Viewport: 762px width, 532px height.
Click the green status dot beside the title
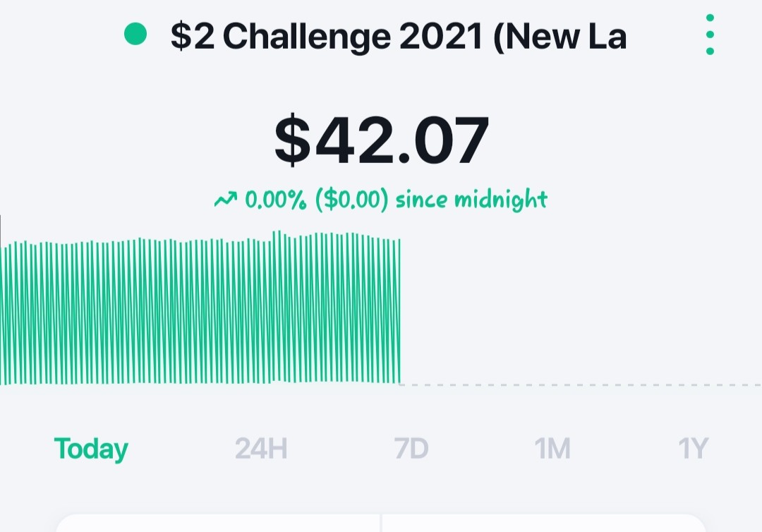135,35
